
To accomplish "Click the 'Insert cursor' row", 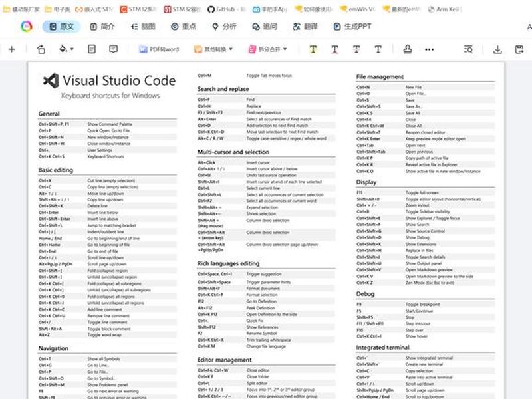I will click(267, 162).
